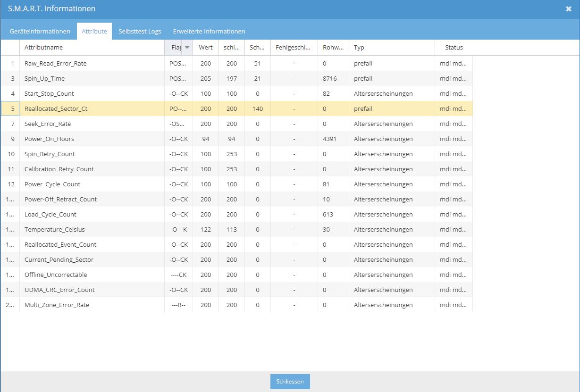Select the Spin_Up_Time attribute
Screen dimensions: 580x392
click(45, 78)
